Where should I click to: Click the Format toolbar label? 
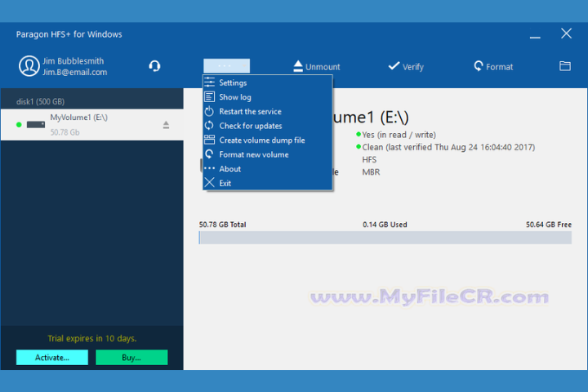pyautogui.click(x=499, y=67)
